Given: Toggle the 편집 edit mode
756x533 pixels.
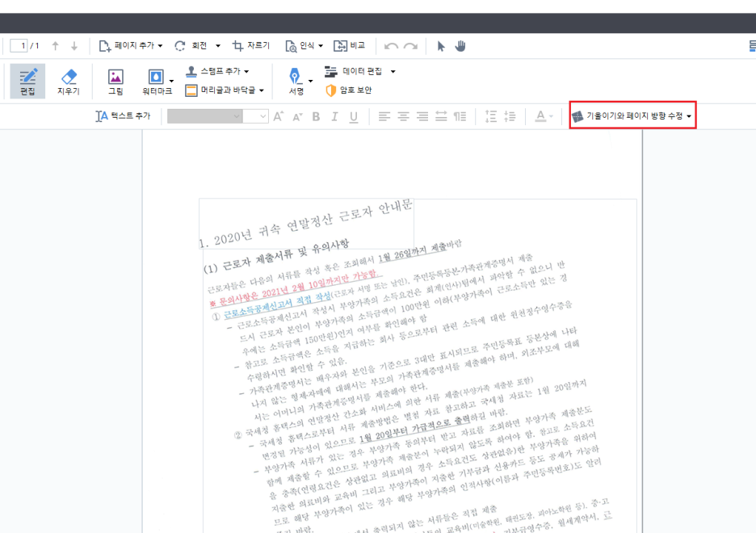Looking at the screenshot, I should pyautogui.click(x=27, y=81).
